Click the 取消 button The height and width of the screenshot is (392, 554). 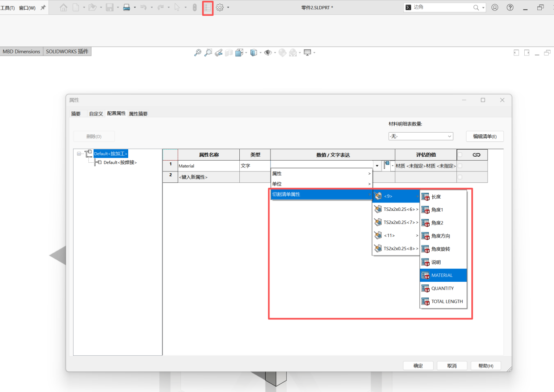tap(452, 366)
